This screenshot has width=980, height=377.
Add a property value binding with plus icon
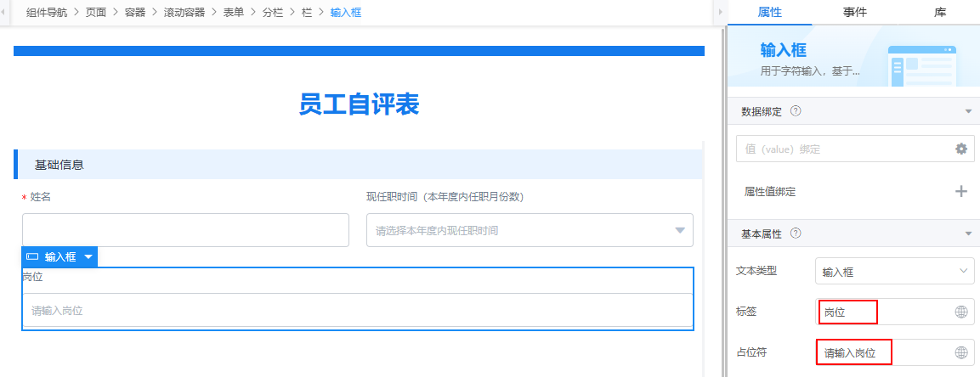(961, 192)
